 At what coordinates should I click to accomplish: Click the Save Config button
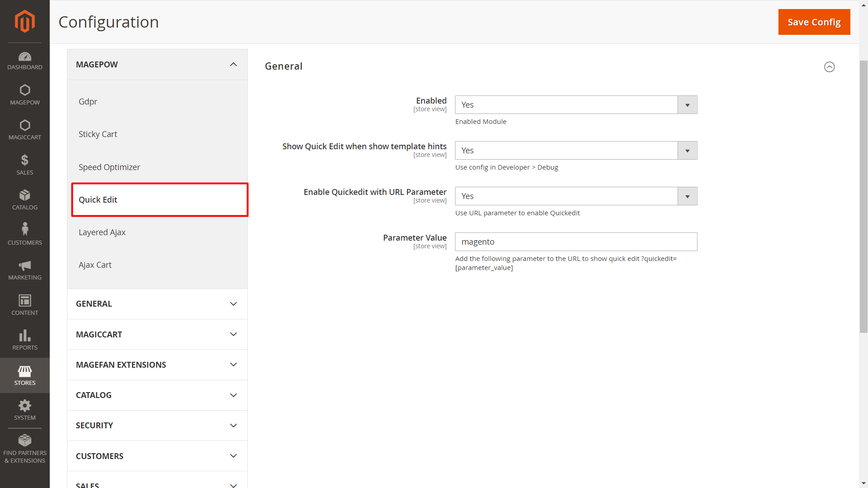coord(814,22)
